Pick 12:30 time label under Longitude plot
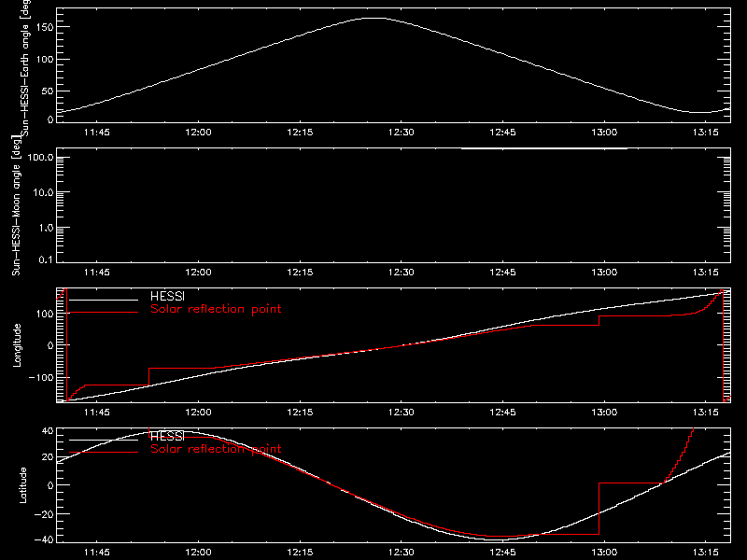This screenshot has width=747, height=560. pos(402,413)
